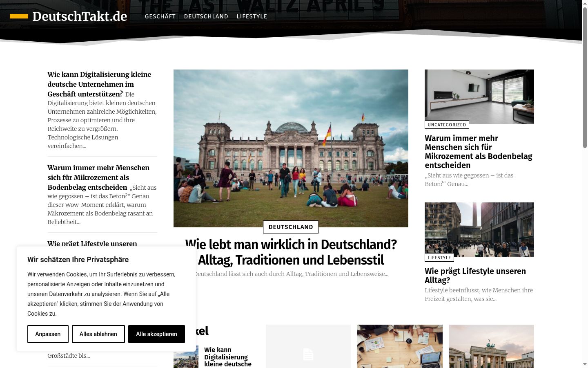Open the bottom link 'Wie kann Digitalisierung kleine deutsche'
The height and width of the screenshot is (368, 588).
click(228, 357)
